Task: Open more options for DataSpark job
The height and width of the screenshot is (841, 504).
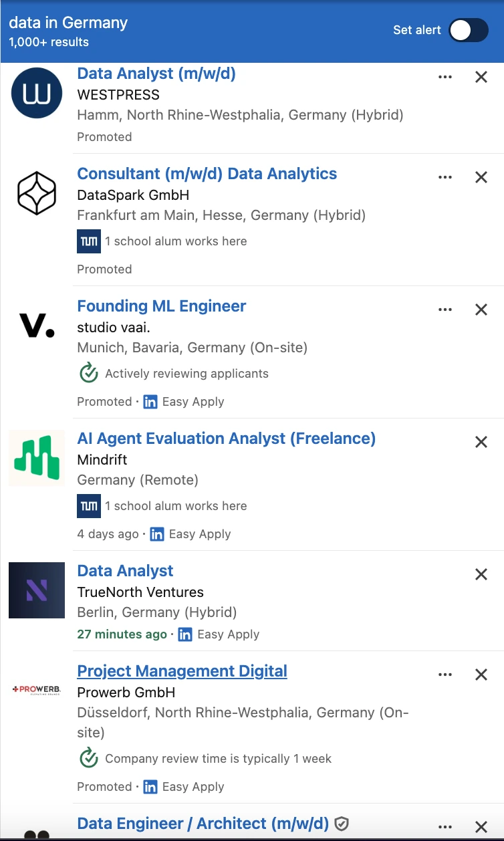Action: [445, 177]
